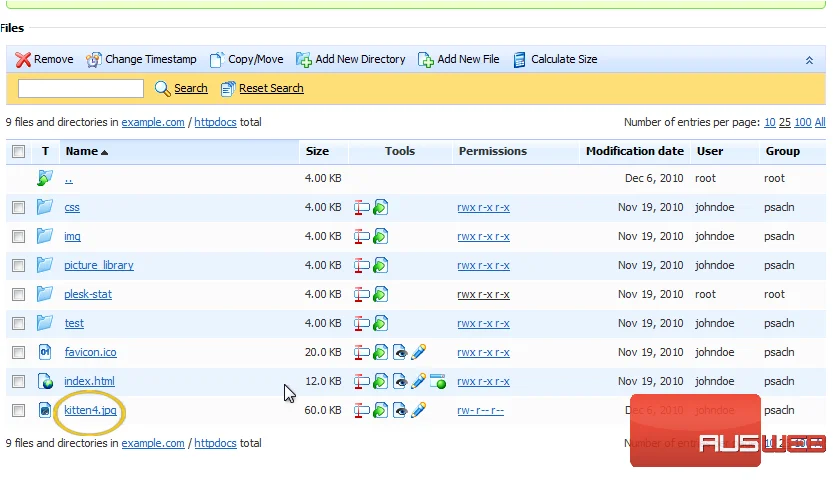This screenshot has width=840, height=480.
Task: Click the folder icon next to img
Action: (x=45, y=236)
